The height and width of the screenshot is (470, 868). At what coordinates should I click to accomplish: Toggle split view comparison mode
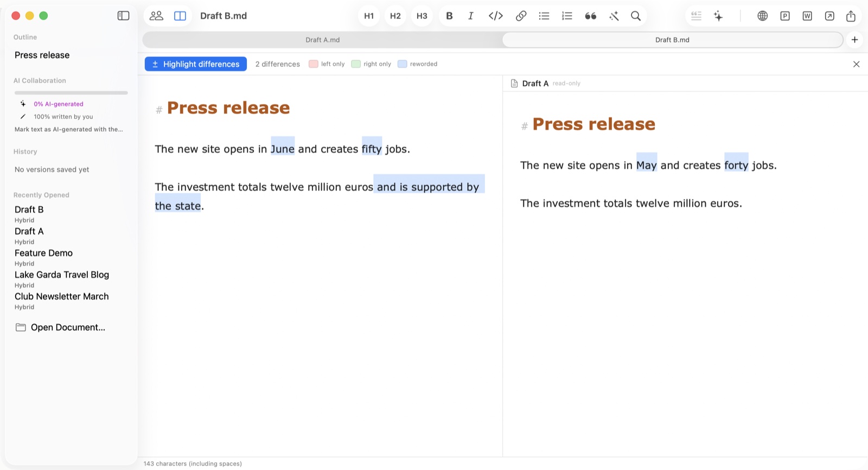pyautogui.click(x=180, y=16)
